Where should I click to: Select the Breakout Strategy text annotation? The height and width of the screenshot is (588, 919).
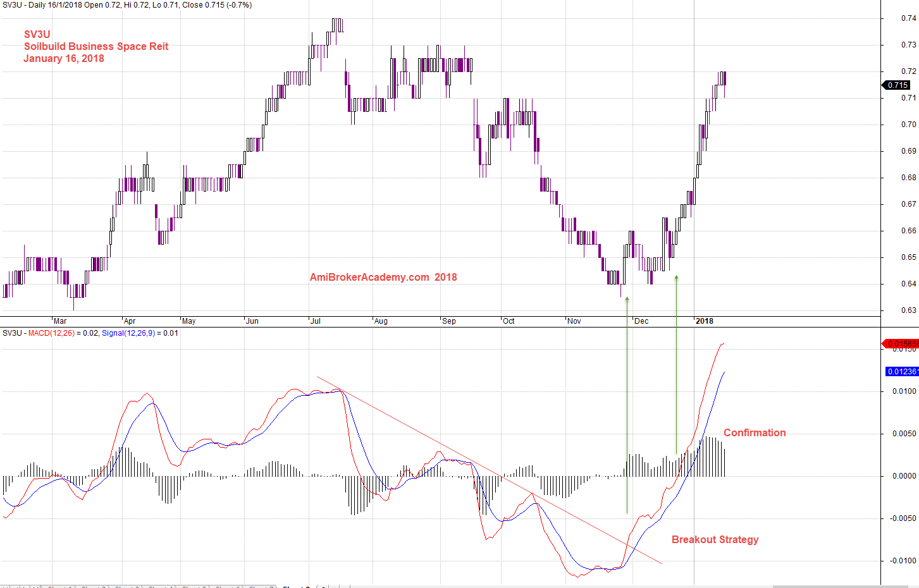715,539
